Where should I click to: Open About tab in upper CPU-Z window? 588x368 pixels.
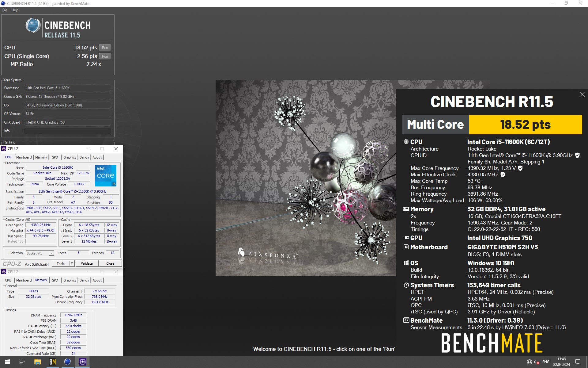click(x=97, y=157)
